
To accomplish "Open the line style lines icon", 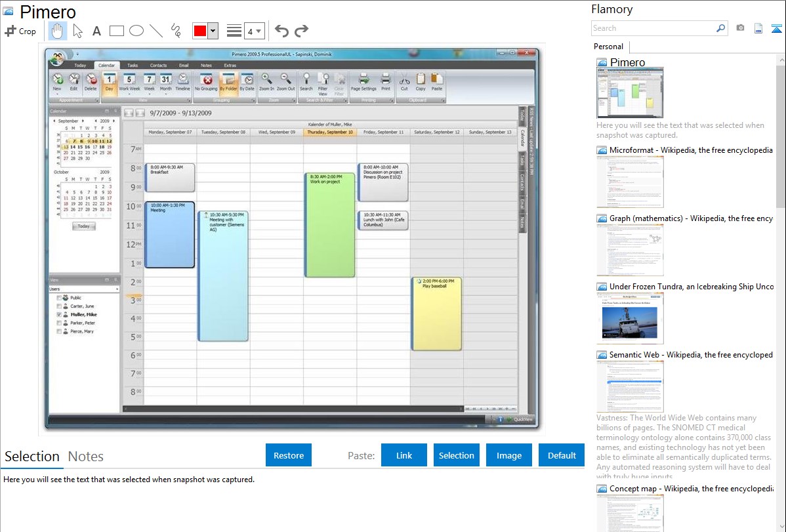I will click(234, 31).
